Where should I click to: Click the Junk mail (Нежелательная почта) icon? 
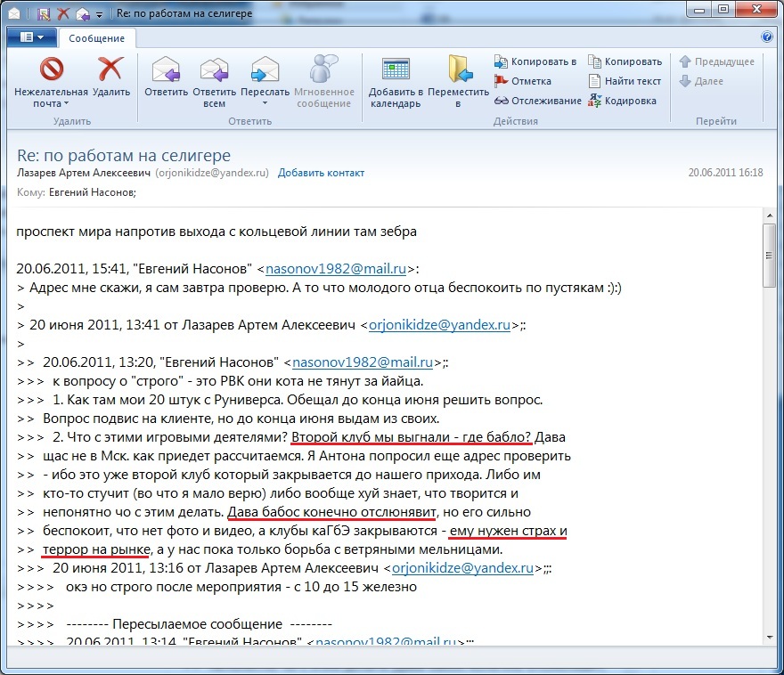tap(51, 69)
